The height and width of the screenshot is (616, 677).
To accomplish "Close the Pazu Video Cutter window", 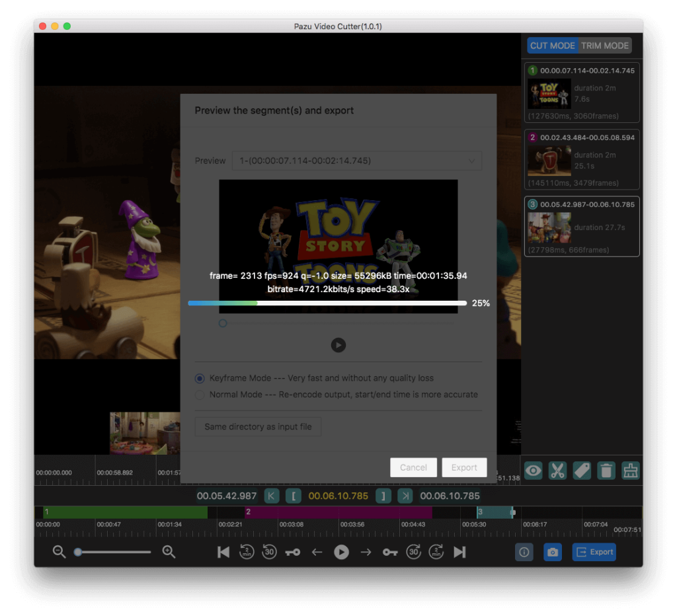I will point(43,26).
